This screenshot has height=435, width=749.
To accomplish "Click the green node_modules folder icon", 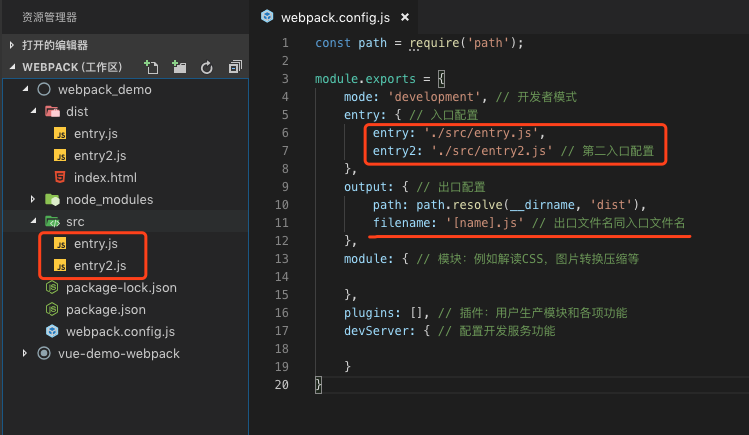I will (52, 200).
